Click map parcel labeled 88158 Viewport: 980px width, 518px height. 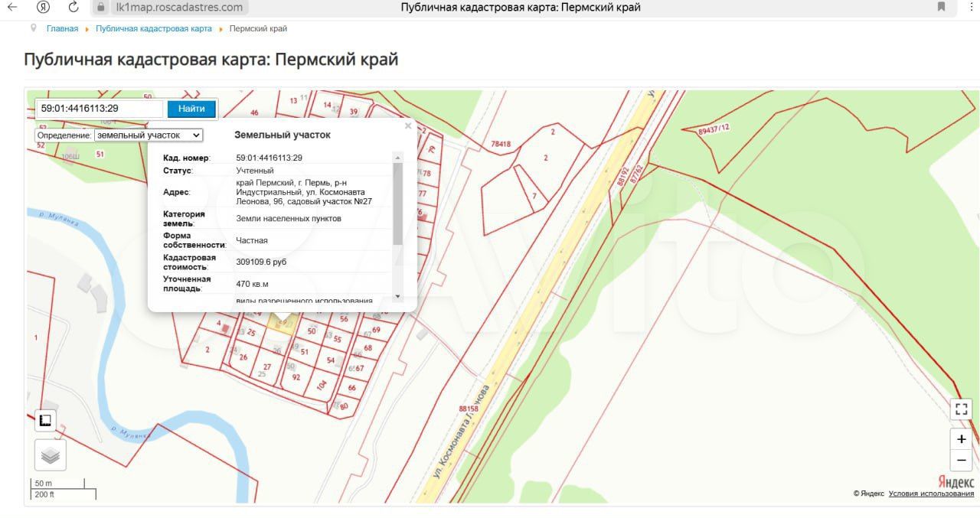(469, 409)
